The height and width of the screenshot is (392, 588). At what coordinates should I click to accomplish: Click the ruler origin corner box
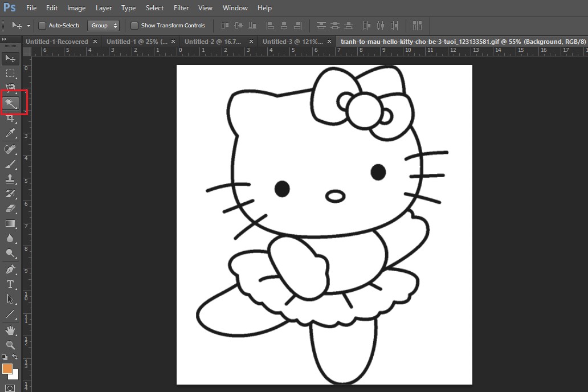coord(27,51)
